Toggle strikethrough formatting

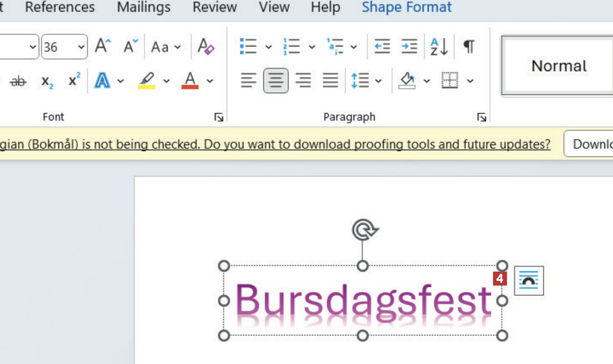tap(18, 81)
